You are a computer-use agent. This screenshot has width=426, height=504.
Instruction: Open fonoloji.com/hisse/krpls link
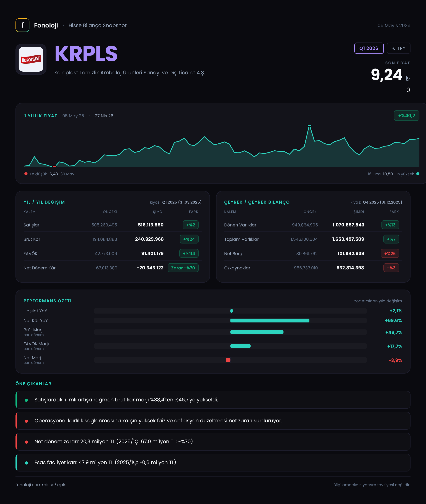tap(41, 485)
